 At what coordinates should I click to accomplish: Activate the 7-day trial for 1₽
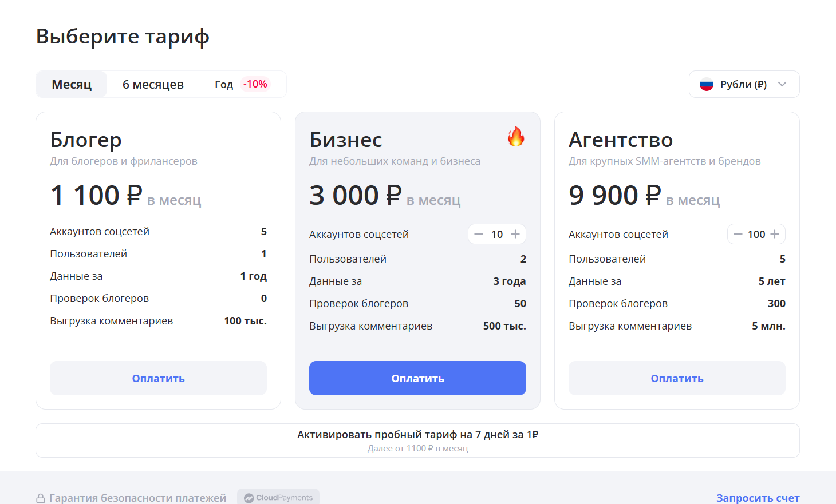click(417, 435)
